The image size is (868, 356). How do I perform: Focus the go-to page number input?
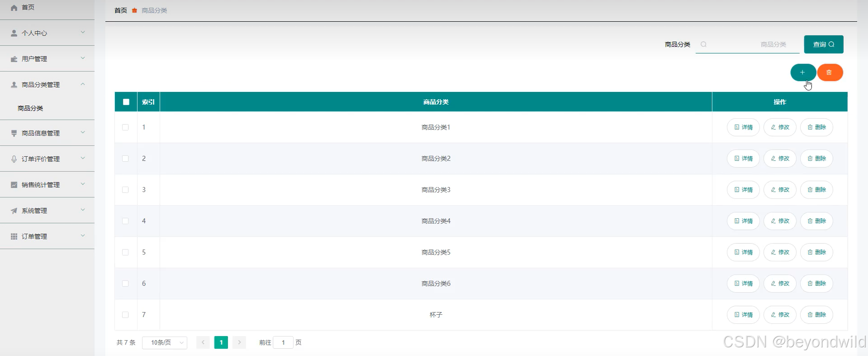(283, 342)
